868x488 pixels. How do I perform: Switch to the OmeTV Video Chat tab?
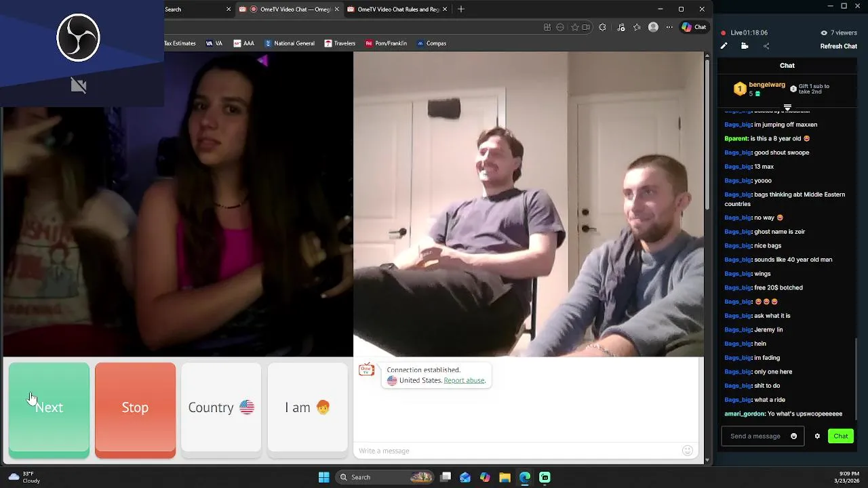pos(289,9)
